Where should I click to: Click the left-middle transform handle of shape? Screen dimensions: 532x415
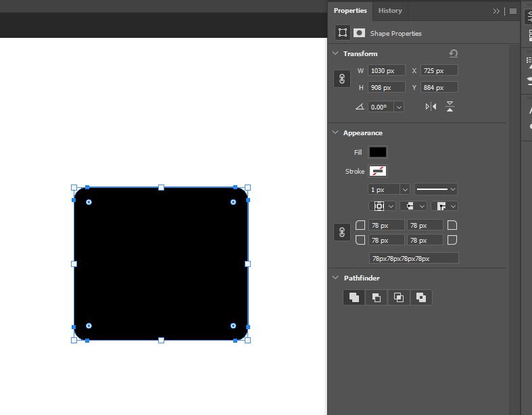(74, 264)
